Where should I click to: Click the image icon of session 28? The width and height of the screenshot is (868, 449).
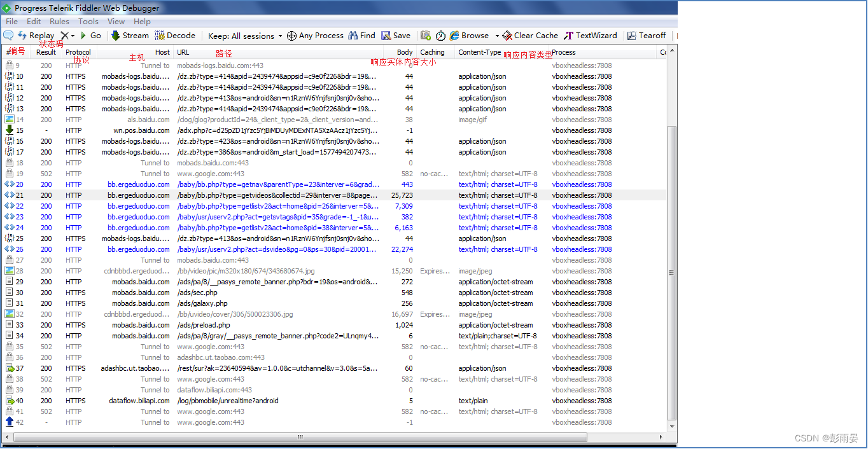[x=10, y=271]
